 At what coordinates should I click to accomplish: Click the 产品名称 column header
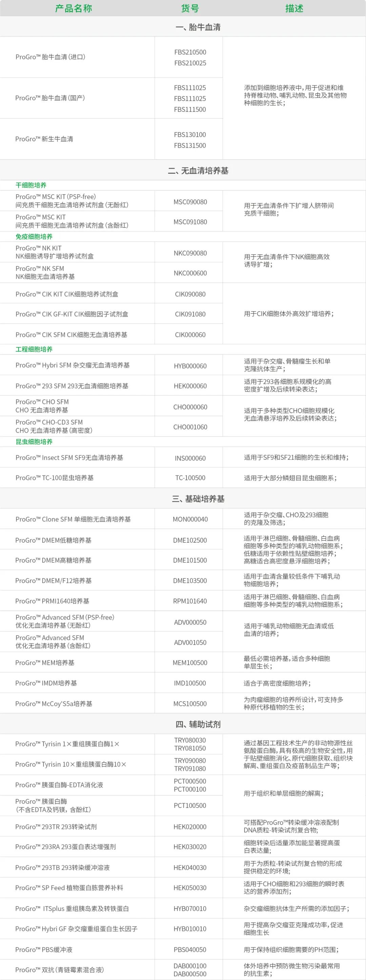(74, 8)
